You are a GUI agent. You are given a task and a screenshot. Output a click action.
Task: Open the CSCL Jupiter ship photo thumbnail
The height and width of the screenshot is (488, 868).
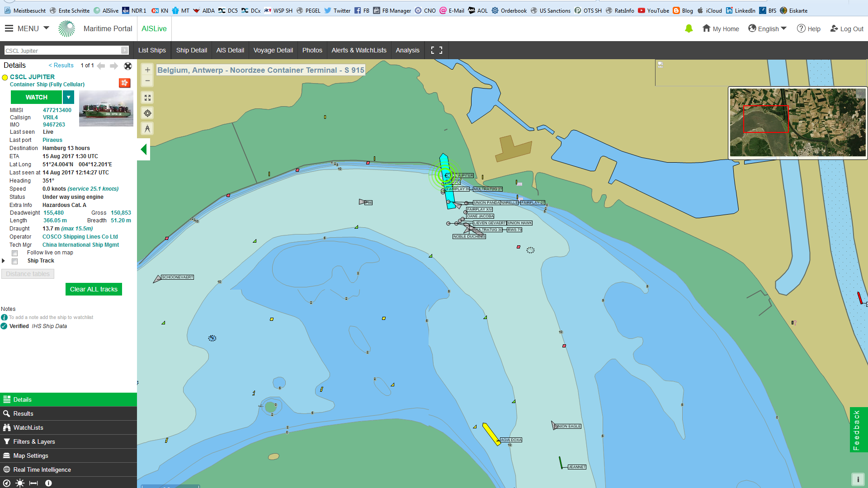tap(106, 108)
